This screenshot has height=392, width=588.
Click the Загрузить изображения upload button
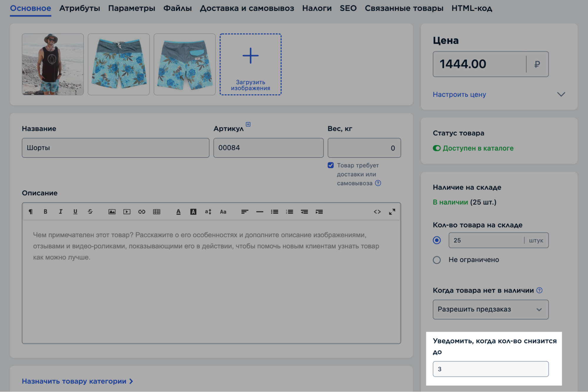(251, 64)
